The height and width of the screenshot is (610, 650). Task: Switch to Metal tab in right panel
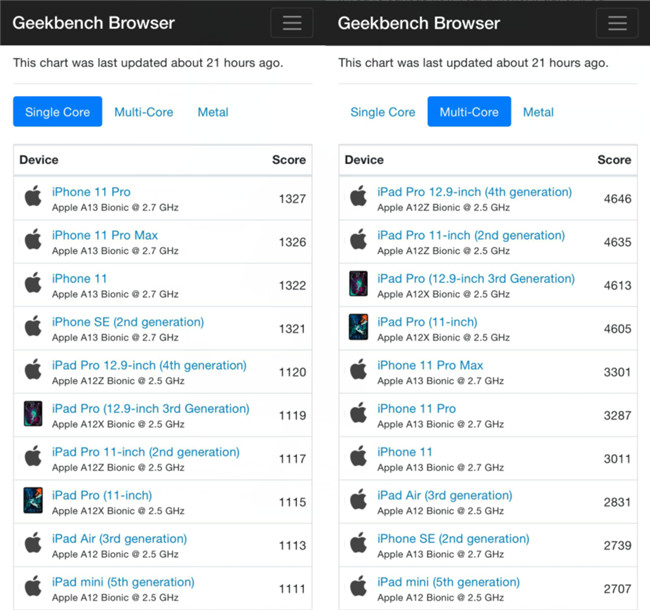click(538, 112)
